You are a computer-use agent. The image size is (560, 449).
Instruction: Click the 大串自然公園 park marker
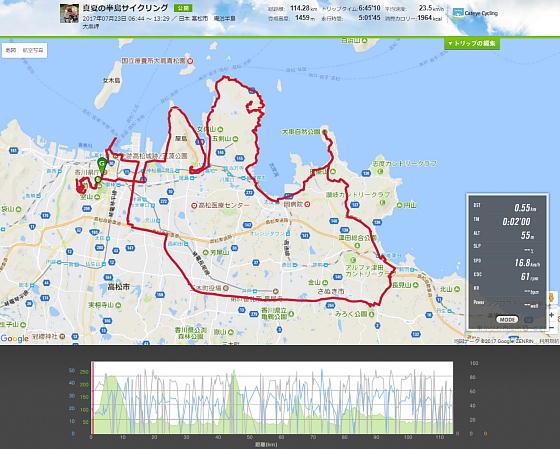click(324, 132)
